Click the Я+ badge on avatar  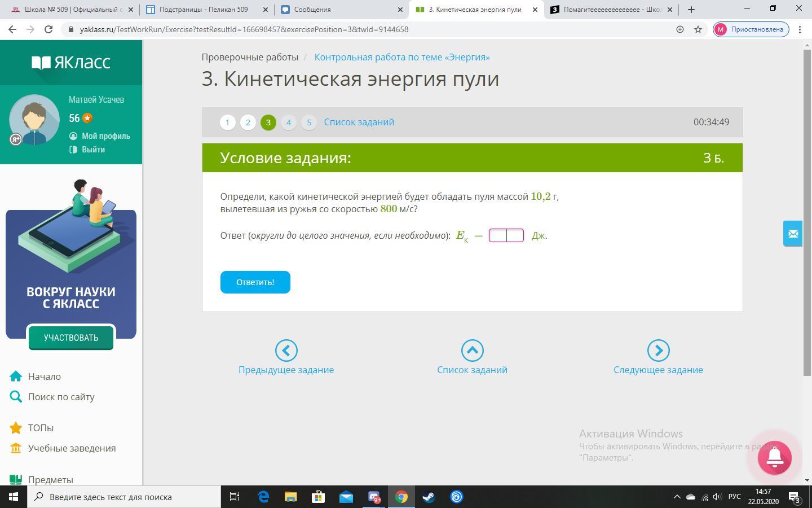(x=16, y=139)
